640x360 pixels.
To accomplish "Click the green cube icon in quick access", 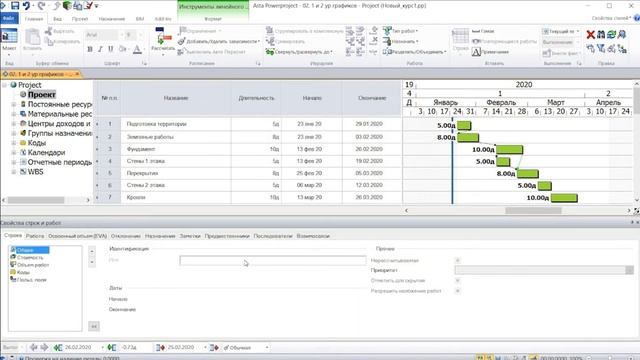I will point(67,5).
